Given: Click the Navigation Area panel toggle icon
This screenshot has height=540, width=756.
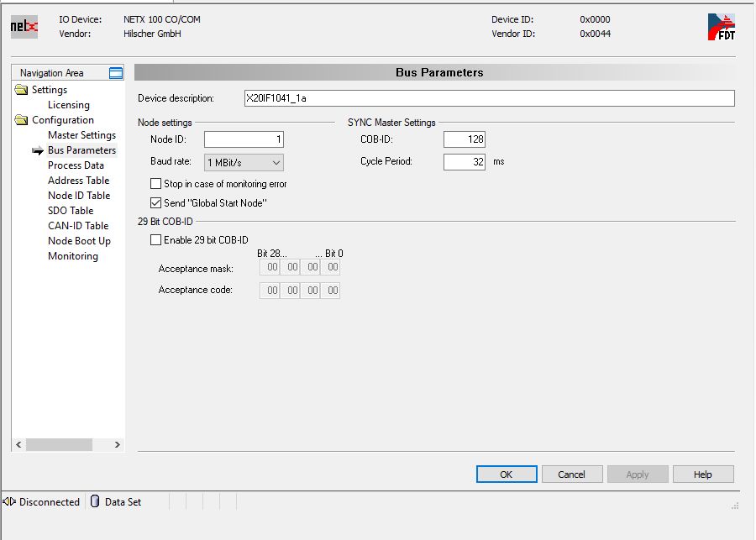Looking at the screenshot, I should pos(116,73).
